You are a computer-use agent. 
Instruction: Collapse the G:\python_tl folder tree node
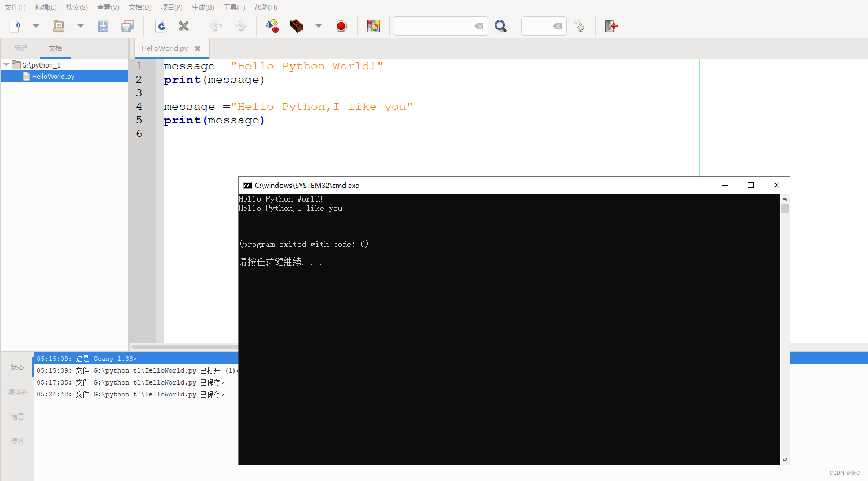(6, 65)
